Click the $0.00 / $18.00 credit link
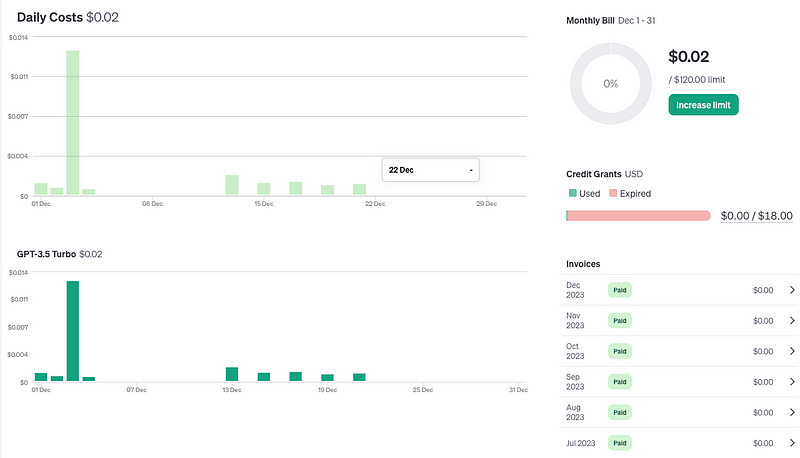This screenshot has width=800, height=458. point(757,216)
